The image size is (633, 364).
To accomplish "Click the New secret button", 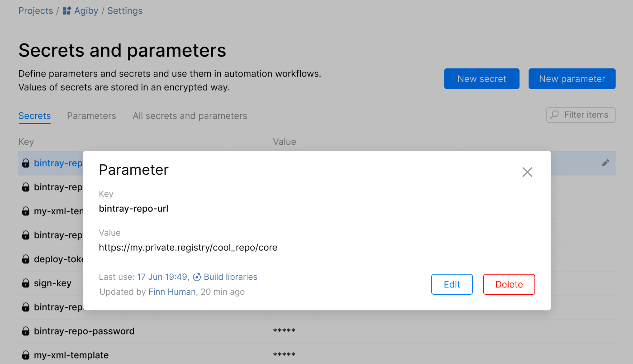I will point(481,79).
